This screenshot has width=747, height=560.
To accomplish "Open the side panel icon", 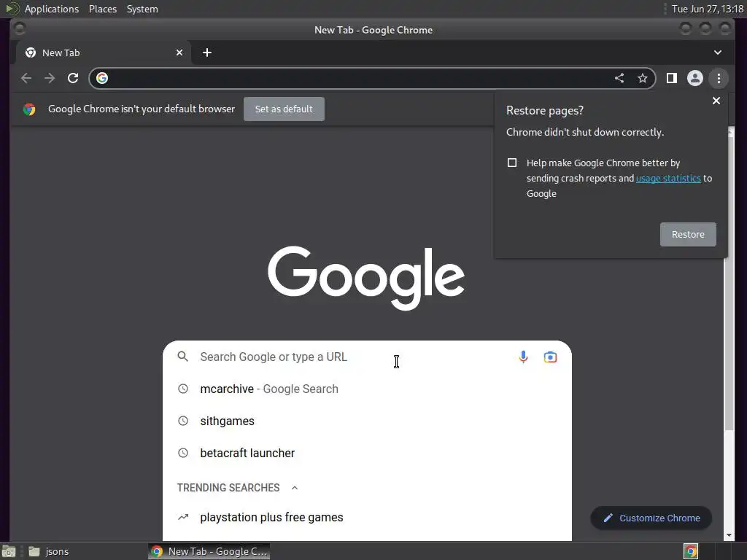I will click(672, 78).
